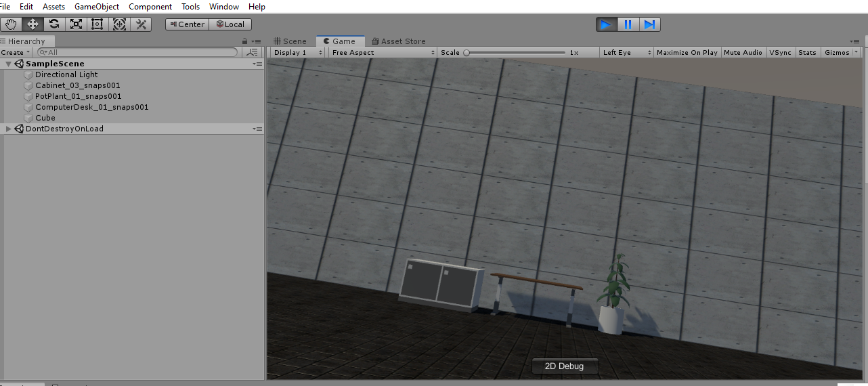The image size is (868, 386).
Task: Lock the Hierarchy panel
Action: [x=244, y=41]
